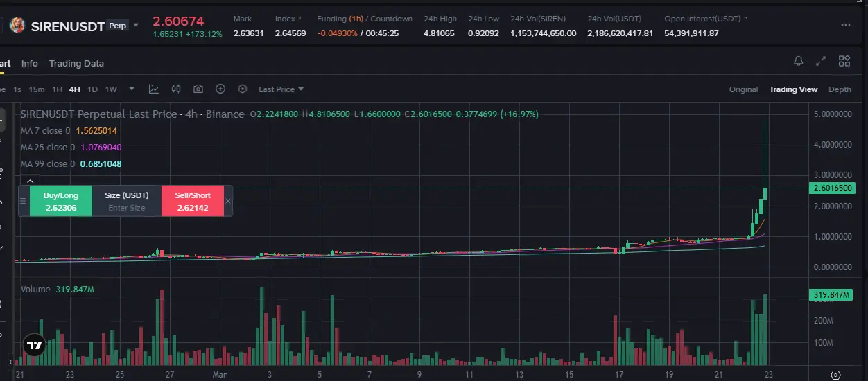The width and height of the screenshot is (868, 381).
Task: Open the candlestick chart style icon
Action: [176, 89]
